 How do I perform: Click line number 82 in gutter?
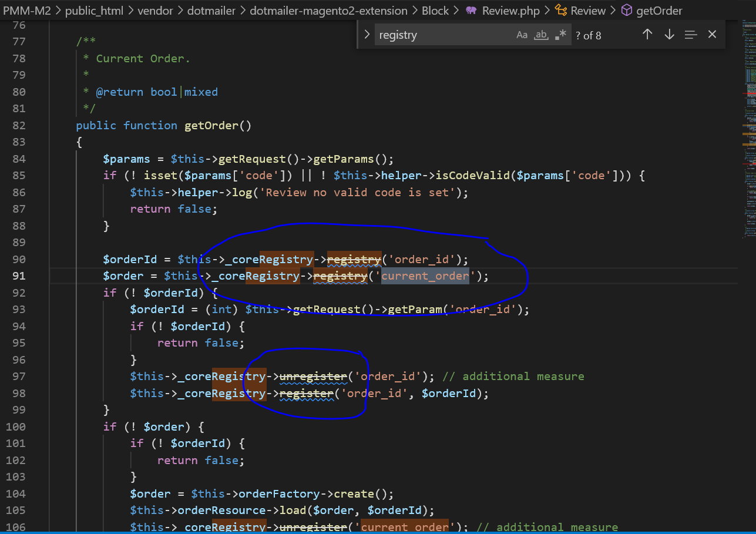coord(19,125)
